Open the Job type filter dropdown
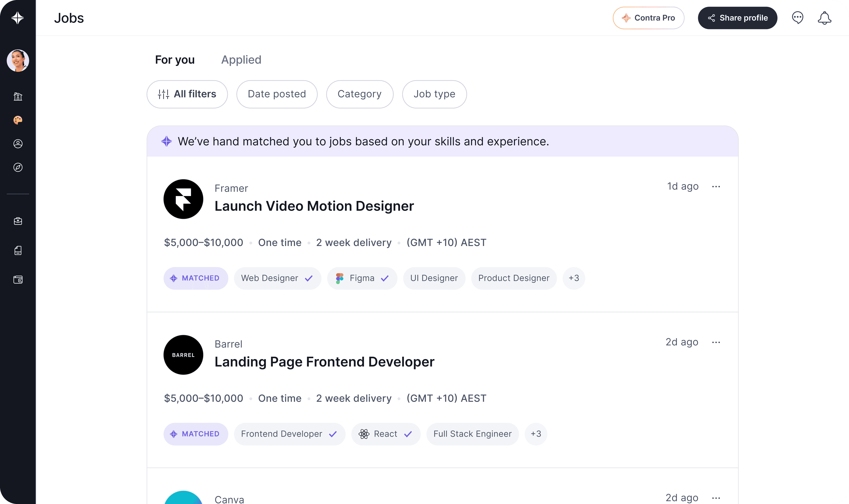Image resolution: width=849 pixels, height=504 pixels. coord(434,94)
